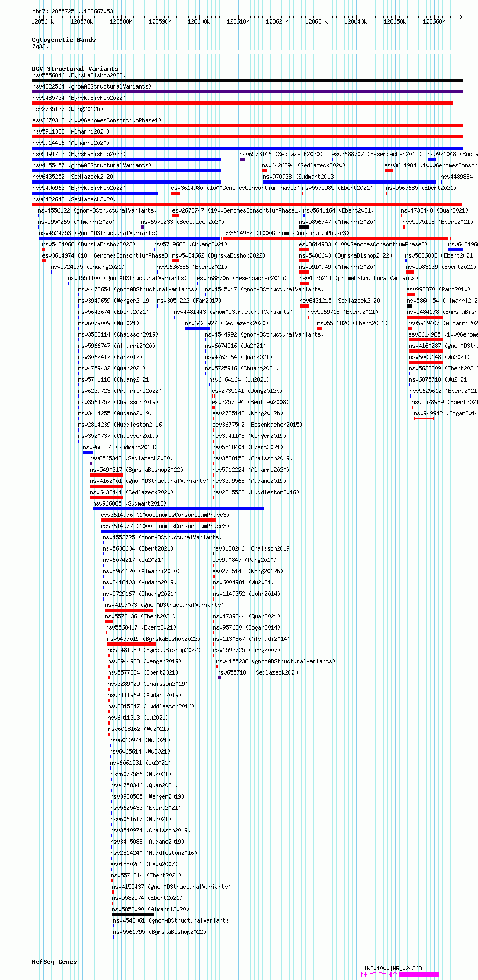Click purple square under nsv6557100 (Sedlazeck2020)
Viewport: 478px width, 980px height.
219,678
